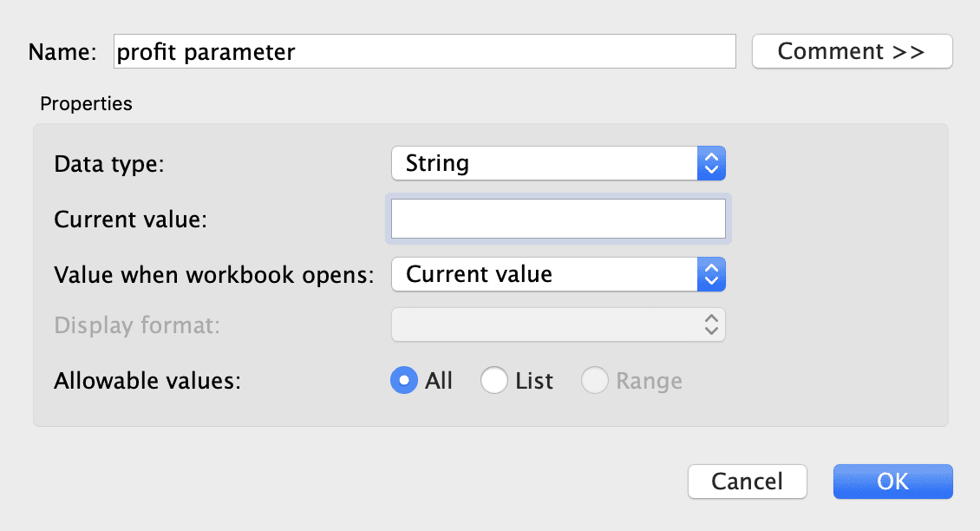Screen dimensions: 980x531
Task: Confirm the parameter with OK
Action: [x=892, y=481]
